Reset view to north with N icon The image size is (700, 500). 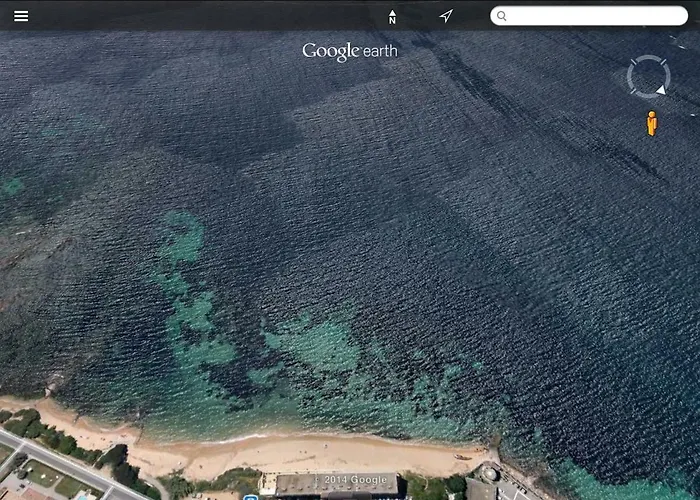coord(392,16)
